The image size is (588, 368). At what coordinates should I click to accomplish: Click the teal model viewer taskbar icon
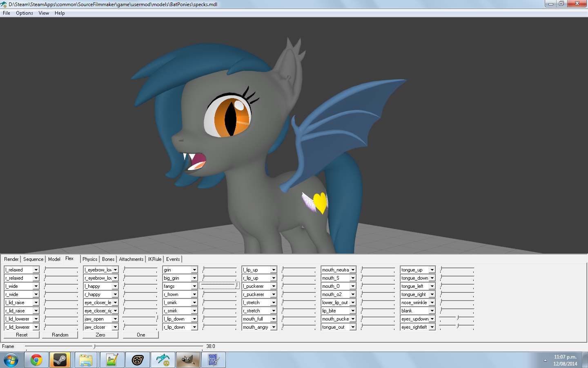coord(163,360)
